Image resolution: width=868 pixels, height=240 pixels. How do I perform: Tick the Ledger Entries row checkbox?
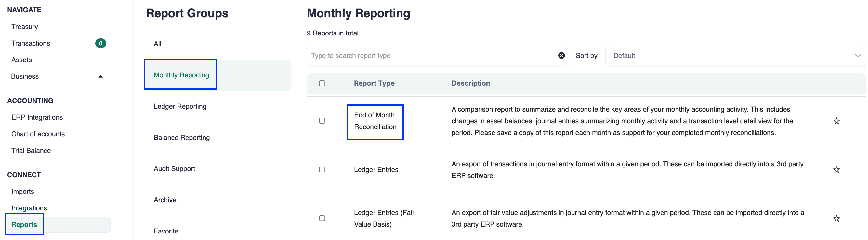pos(322,169)
